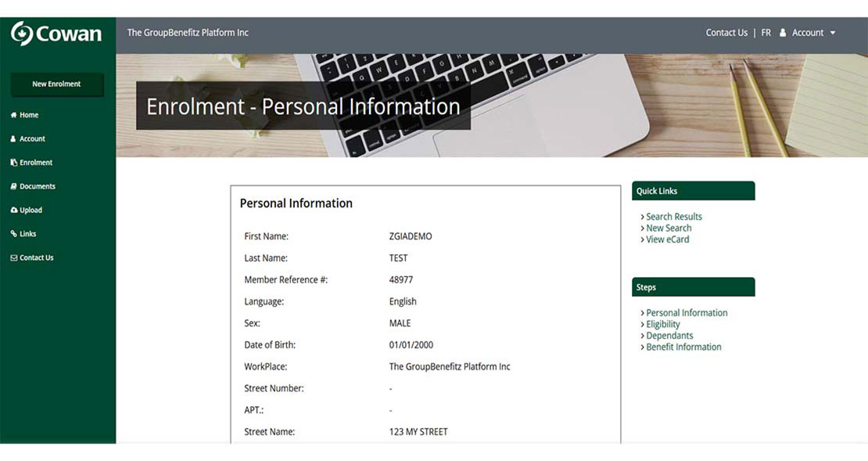
Task: Expand the Benefit Information step
Action: (683, 346)
